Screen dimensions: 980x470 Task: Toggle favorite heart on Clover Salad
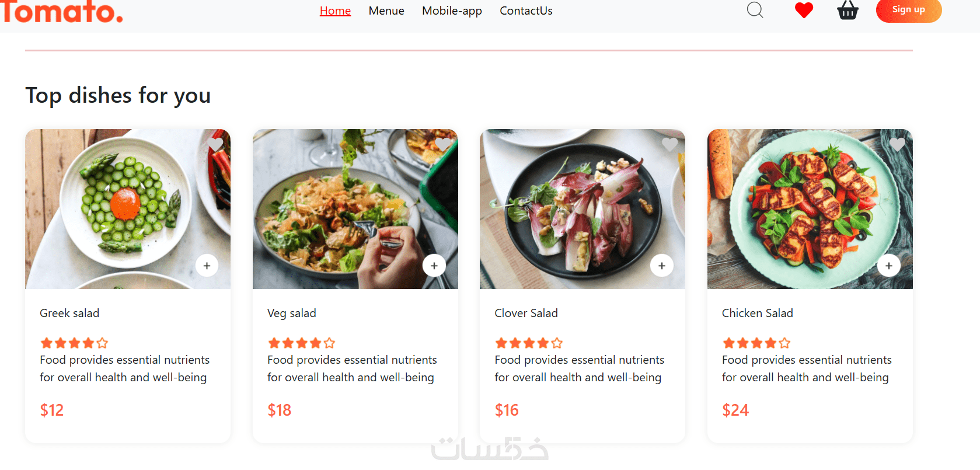coord(669,144)
